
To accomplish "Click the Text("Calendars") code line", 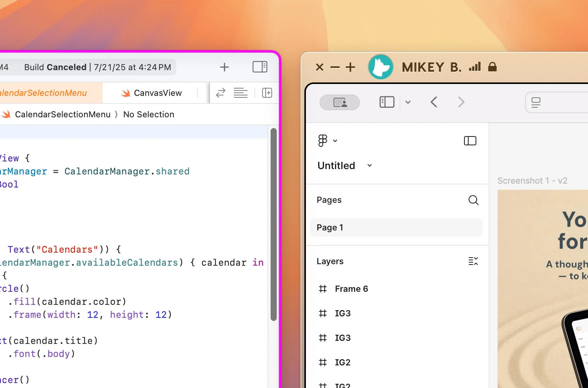I will coord(64,250).
